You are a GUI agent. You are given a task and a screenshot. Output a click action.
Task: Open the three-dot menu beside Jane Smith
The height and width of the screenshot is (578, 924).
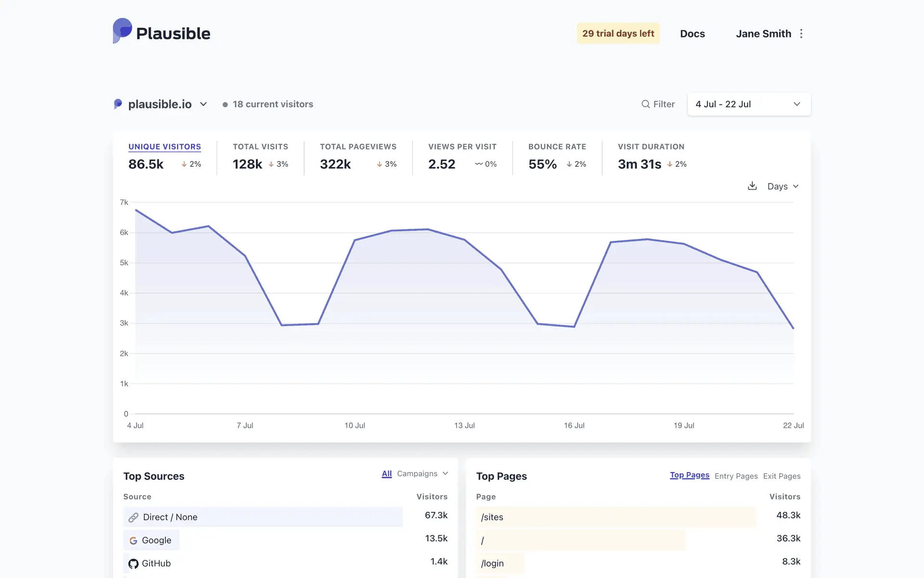(x=801, y=34)
